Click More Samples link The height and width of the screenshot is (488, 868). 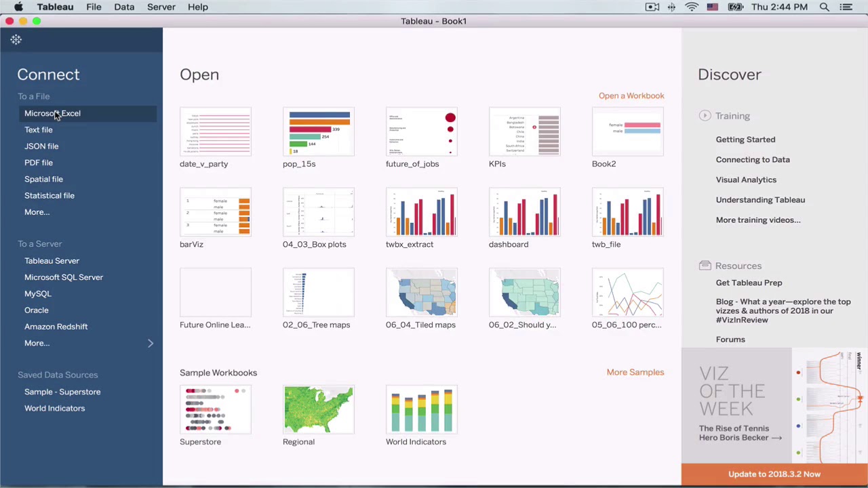(x=635, y=372)
